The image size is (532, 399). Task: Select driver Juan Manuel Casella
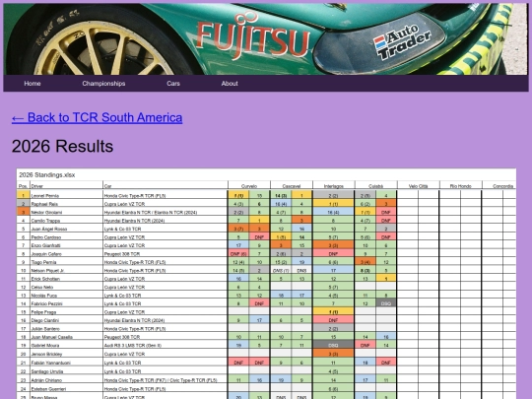[x=51, y=337]
